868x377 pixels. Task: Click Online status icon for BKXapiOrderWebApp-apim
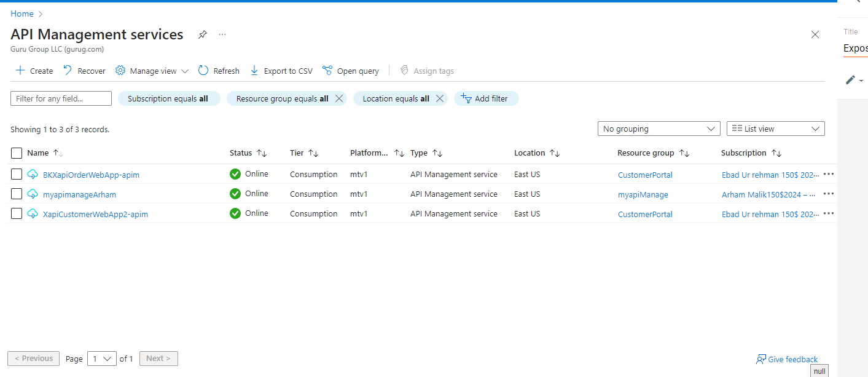(235, 174)
